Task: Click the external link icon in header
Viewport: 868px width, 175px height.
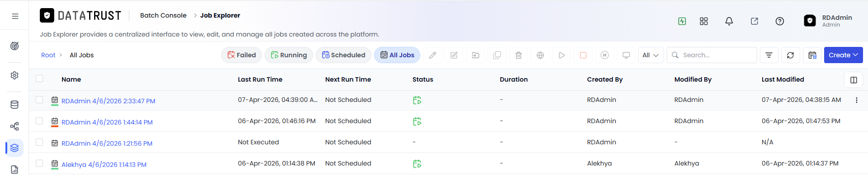Action: click(754, 21)
